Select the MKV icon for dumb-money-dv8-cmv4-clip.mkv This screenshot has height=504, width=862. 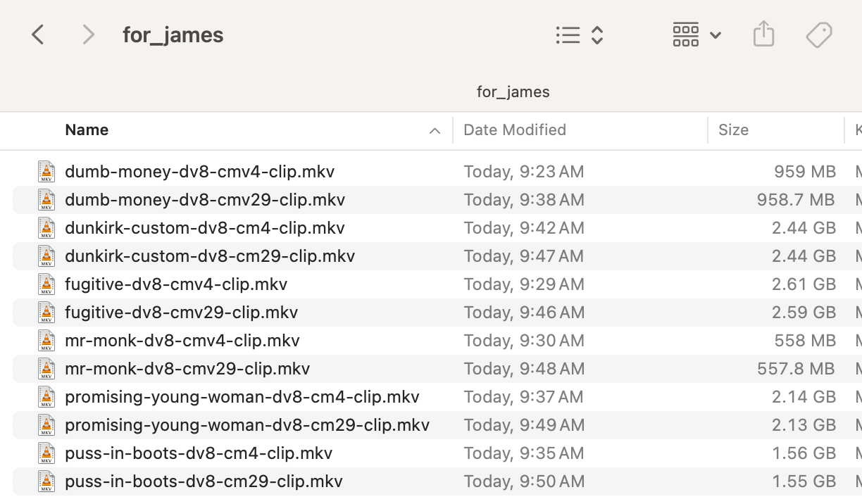(x=46, y=171)
